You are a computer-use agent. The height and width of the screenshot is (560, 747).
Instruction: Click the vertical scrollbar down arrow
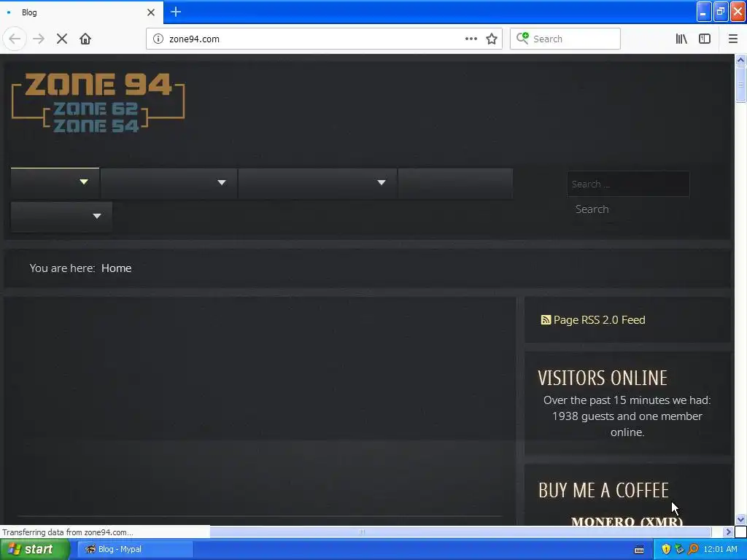tap(740, 519)
